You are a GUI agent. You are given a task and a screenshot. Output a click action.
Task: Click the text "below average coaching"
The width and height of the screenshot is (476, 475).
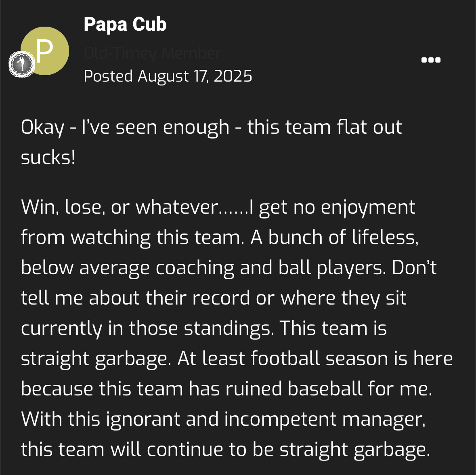pos(128,267)
